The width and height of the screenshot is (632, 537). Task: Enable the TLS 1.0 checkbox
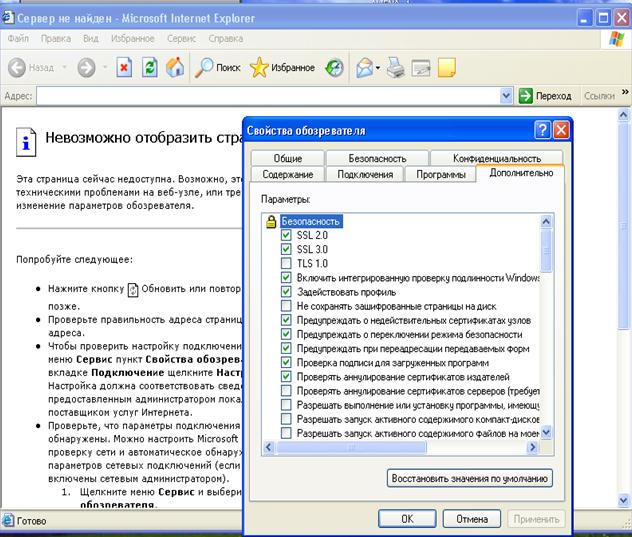(x=286, y=263)
